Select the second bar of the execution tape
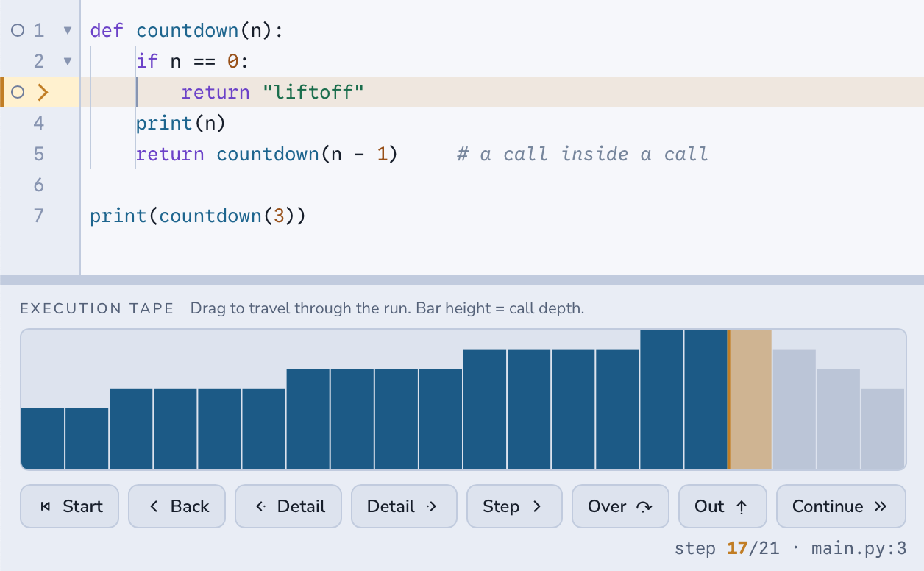The width and height of the screenshot is (924, 571). [x=87, y=438]
